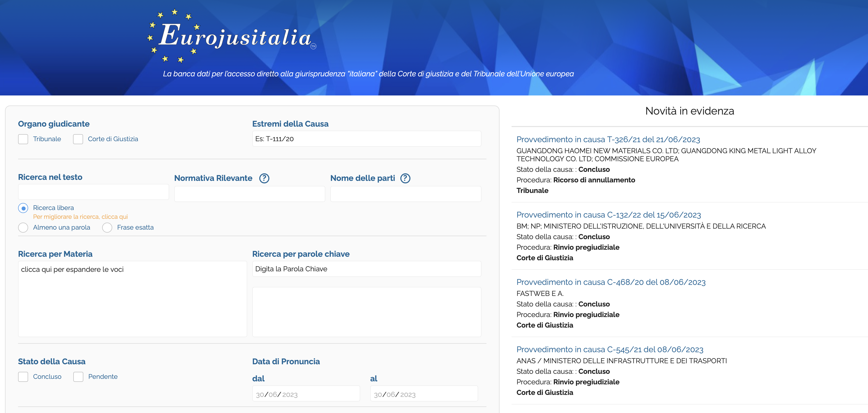This screenshot has width=868, height=413.
Task: Click the site tagline 'La banca dati...'
Action: 368,74
